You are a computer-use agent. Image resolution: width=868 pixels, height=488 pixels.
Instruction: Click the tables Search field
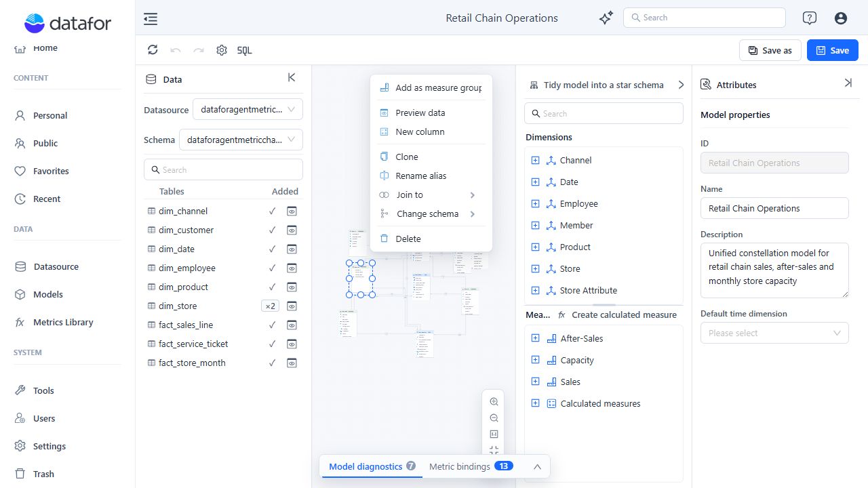pyautogui.click(x=223, y=169)
